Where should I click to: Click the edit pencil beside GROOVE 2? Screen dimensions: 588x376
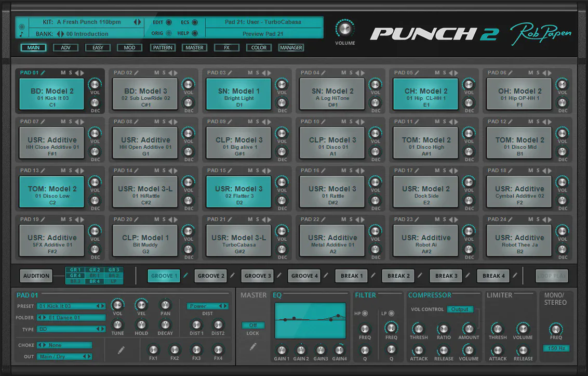tap(232, 276)
